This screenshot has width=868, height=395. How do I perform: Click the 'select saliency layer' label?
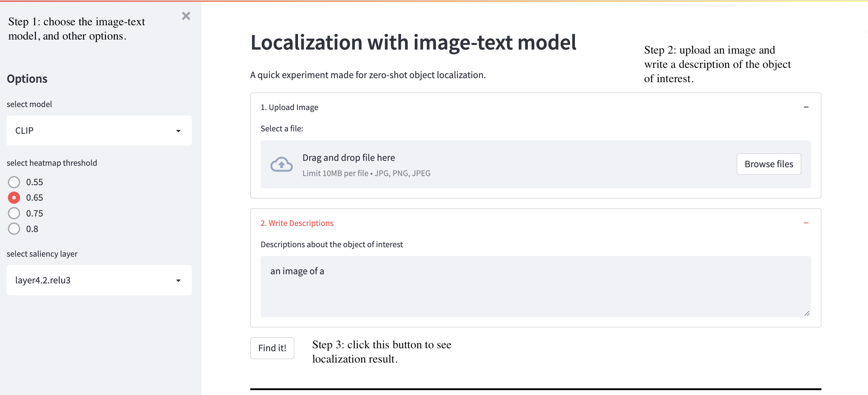tap(42, 254)
